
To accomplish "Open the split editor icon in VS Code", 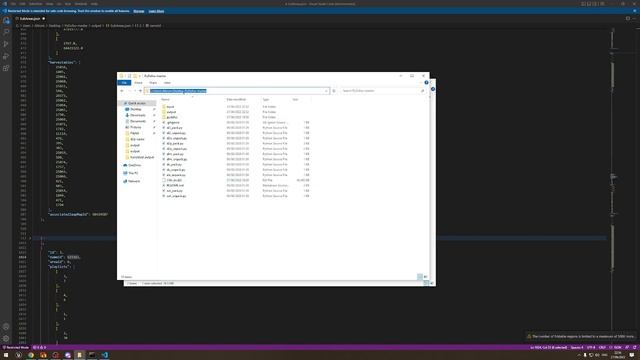I will (x=628, y=18).
